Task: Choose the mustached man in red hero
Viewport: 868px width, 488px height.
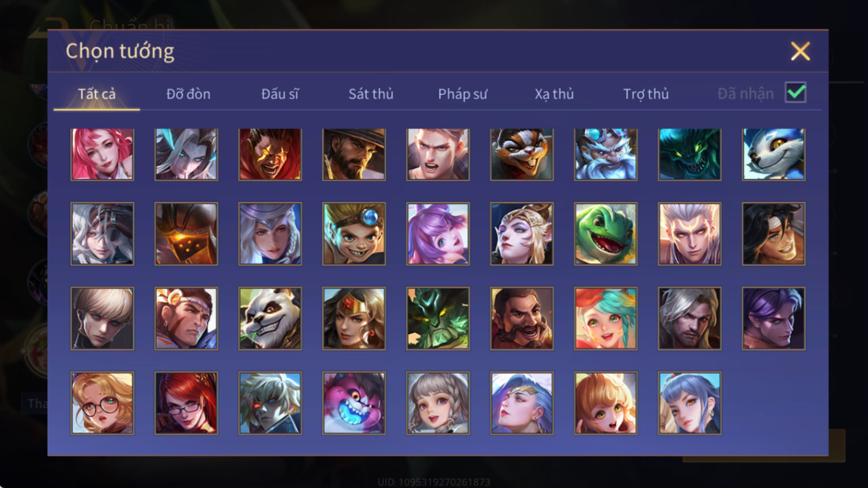Action: (521, 318)
